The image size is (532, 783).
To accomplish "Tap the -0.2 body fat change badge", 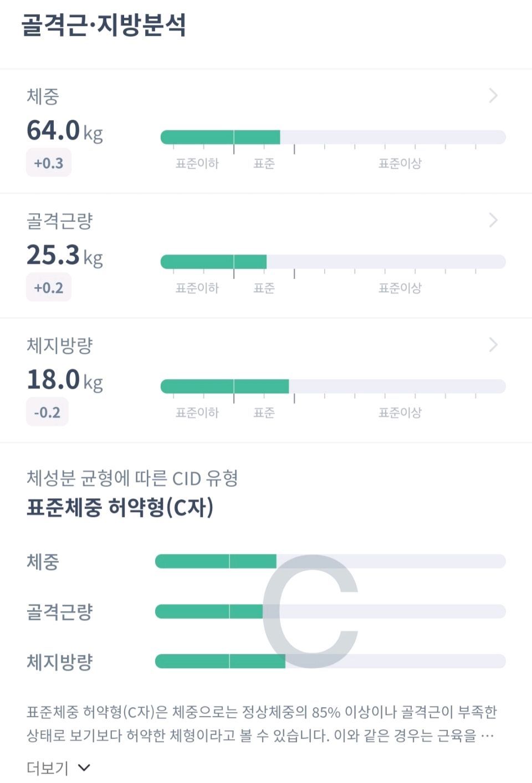I will tap(47, 412).
